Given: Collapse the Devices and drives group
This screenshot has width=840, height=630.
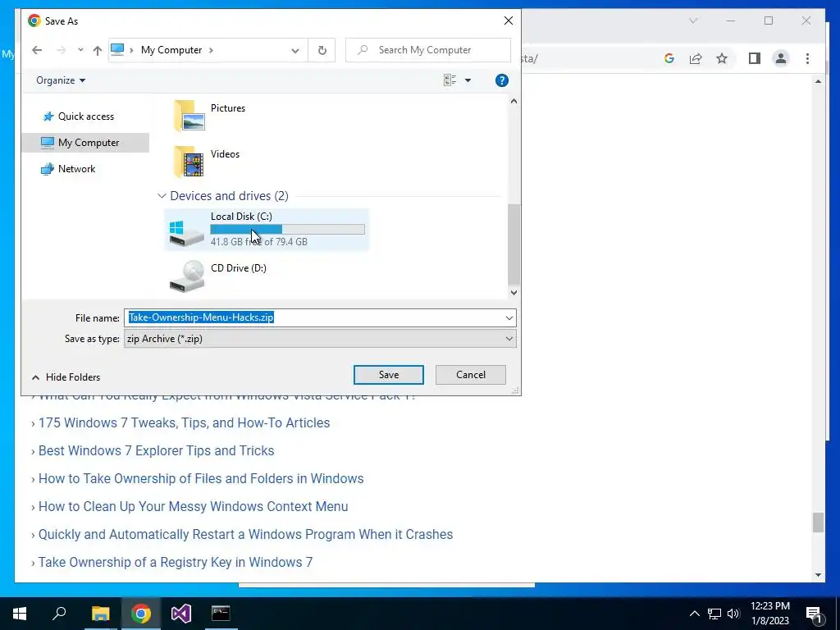Looking at the screenshot, I should 162,196.
